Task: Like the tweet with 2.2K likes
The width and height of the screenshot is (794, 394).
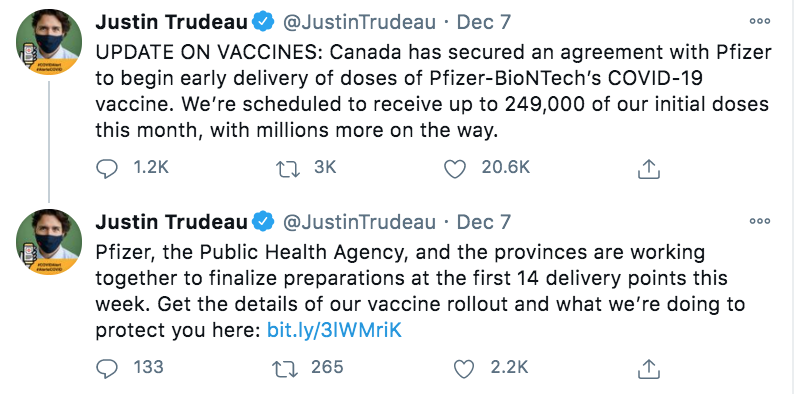Action: 463,368
